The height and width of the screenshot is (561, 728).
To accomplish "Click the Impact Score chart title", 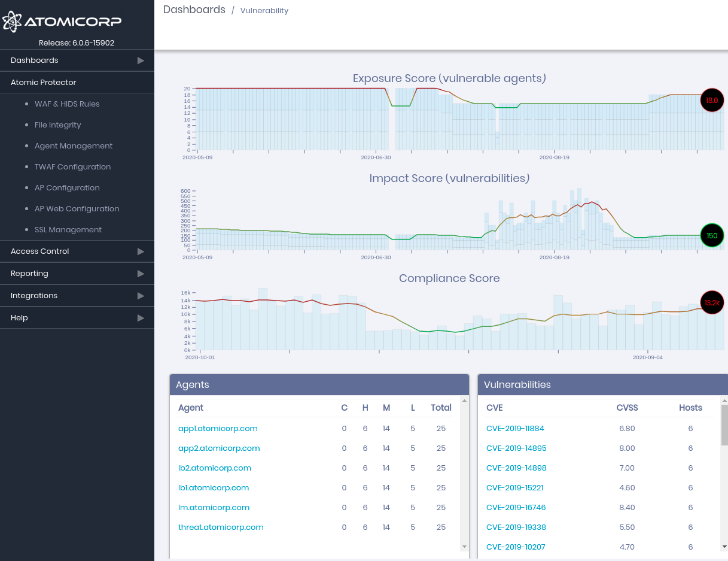I will pos(449,178).
